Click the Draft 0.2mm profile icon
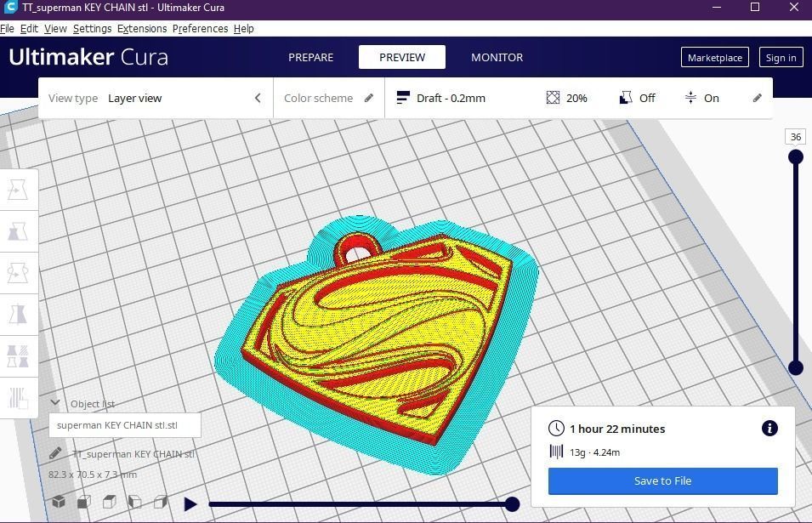The width and height of the screenshot is (812, 523). pos(402,97)
